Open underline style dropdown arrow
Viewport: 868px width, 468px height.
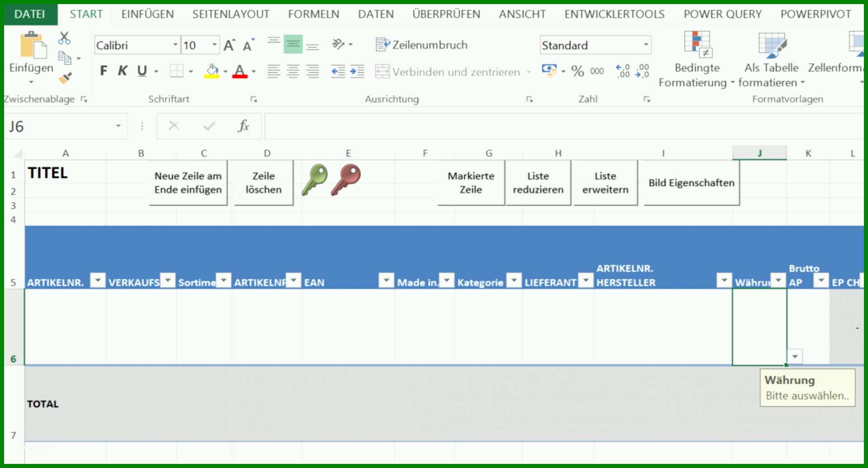coord(156,71)
